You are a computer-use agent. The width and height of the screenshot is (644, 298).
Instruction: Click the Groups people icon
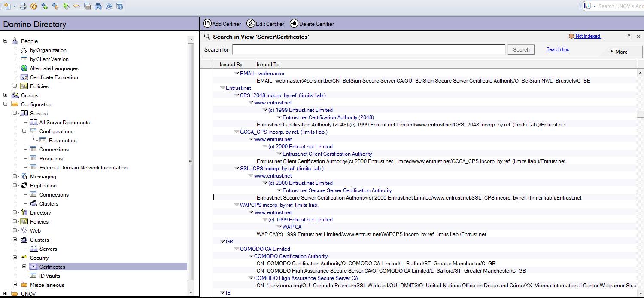(x=15, y=95)
